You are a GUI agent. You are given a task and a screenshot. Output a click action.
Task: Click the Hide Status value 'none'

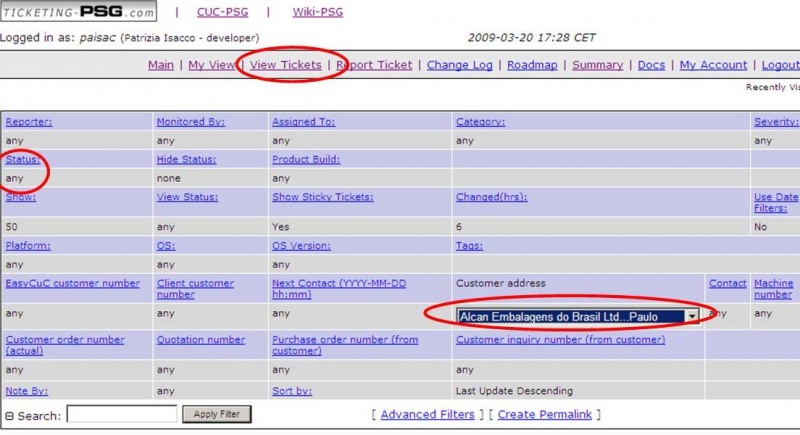(x=168, y=178)
